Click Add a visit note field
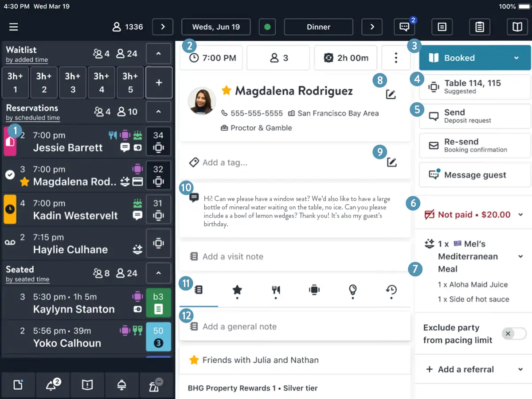This screenshot has width=532, height=399. pos(295,256)
